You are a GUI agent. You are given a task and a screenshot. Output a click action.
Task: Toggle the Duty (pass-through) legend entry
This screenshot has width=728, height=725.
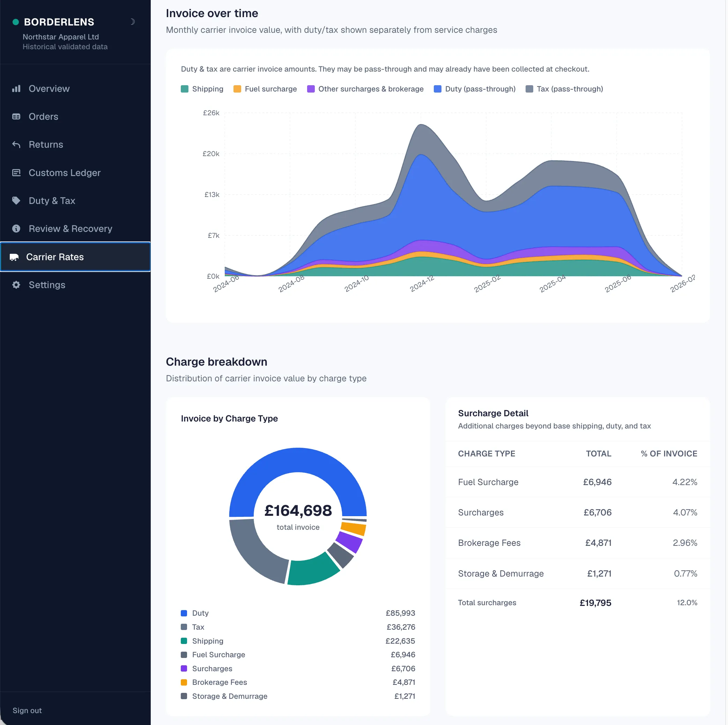click(x=475, y=89)
